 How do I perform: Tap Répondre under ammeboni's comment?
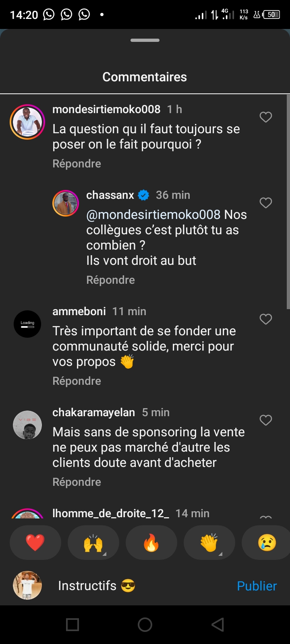pos(77,381)
